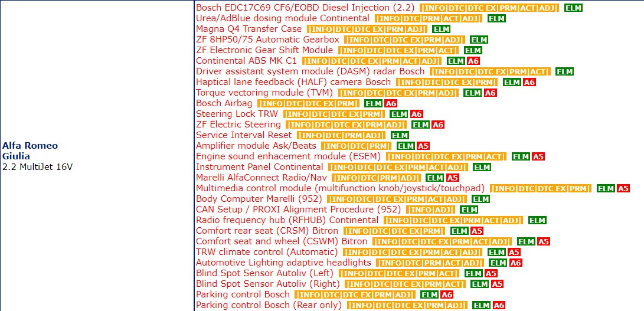Click A6 badge on Torque vectoring module row

coord(491,93)
